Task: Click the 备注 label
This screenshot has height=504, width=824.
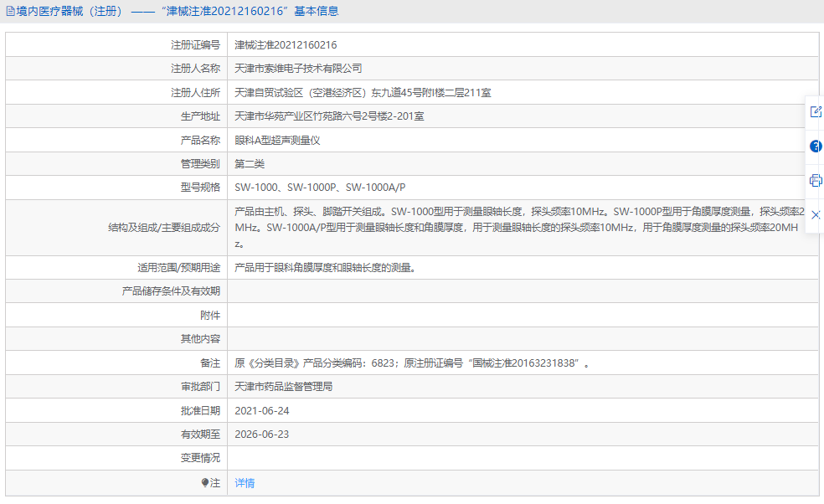Action: [210, 363]
